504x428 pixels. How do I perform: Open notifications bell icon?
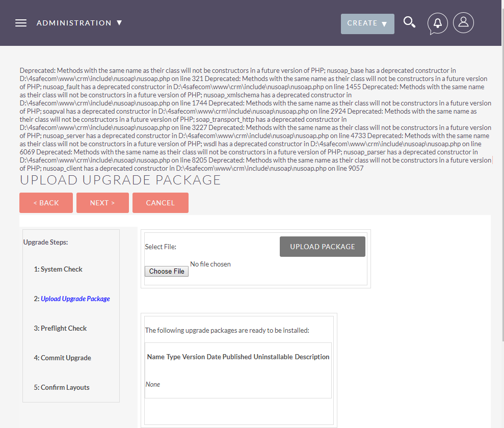(437, 23)
